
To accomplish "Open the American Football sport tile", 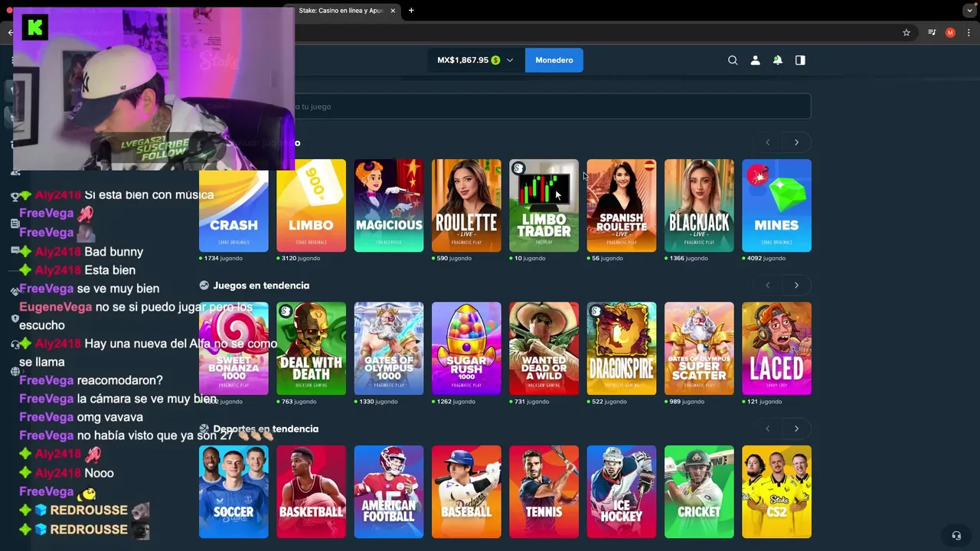I will pyautogui.click(x=389, y=491).
